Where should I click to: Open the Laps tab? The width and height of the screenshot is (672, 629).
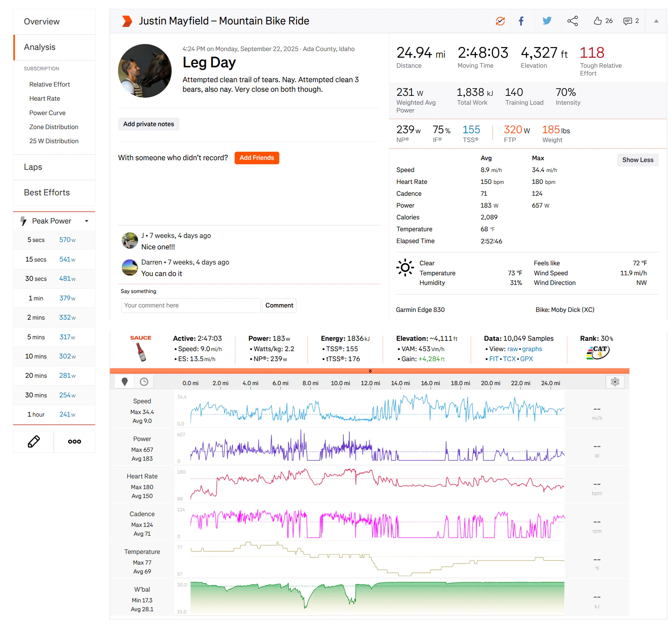(x=33, y=167)
